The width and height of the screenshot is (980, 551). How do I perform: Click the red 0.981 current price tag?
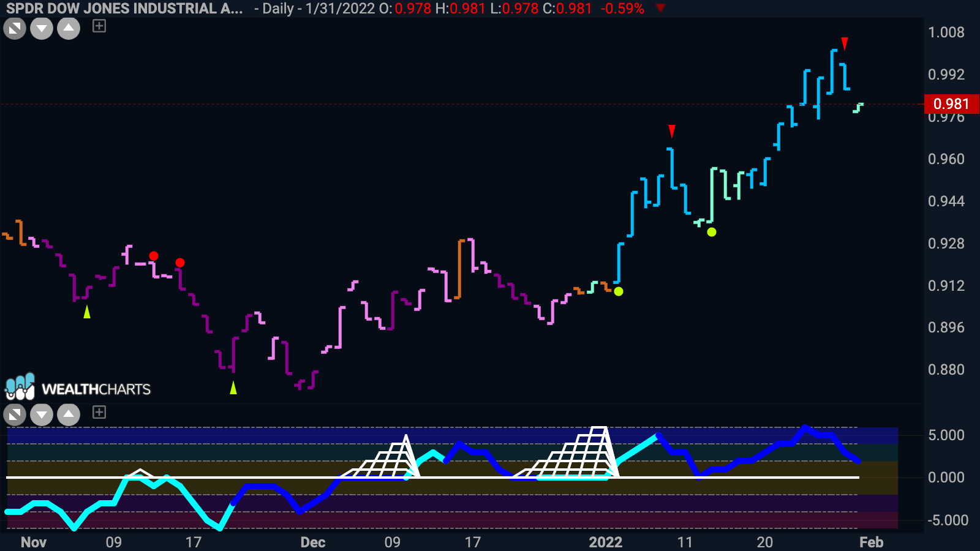(952, 104)
